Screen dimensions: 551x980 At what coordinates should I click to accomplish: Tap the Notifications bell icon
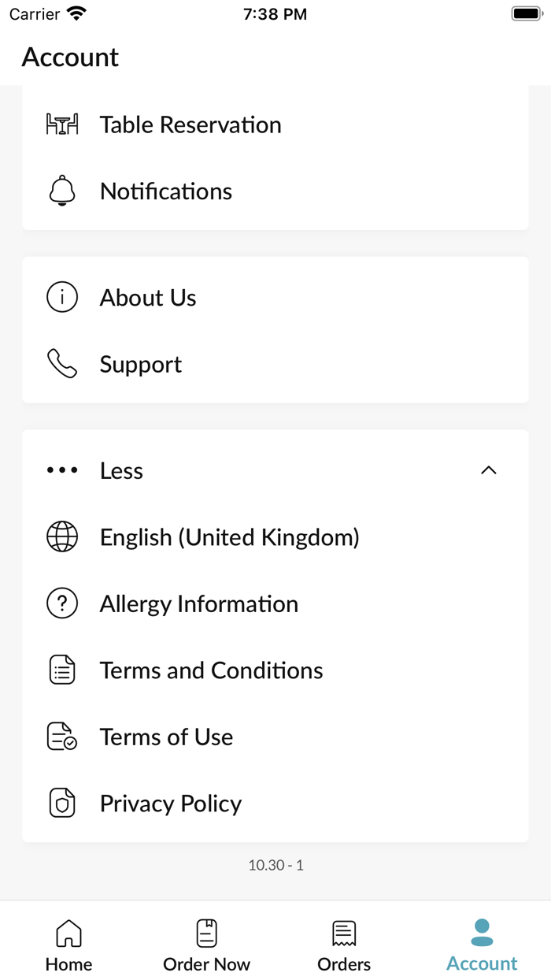62,191
